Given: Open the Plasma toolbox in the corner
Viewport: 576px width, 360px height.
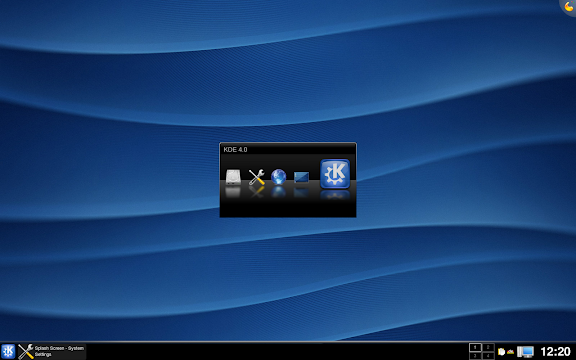Looking at the screenshot, I should pos(568,7).
